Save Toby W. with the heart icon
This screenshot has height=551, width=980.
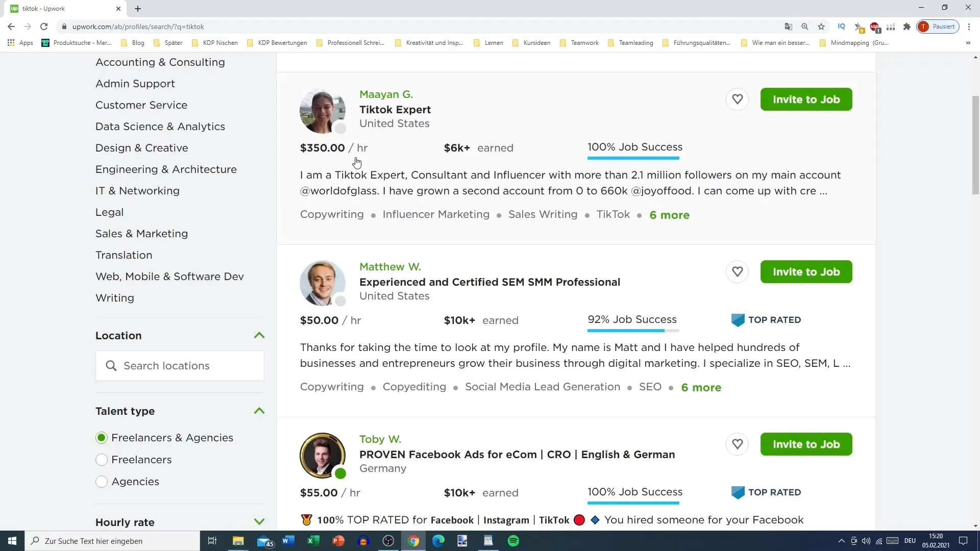pyautogui.click(x=737, y=444)
